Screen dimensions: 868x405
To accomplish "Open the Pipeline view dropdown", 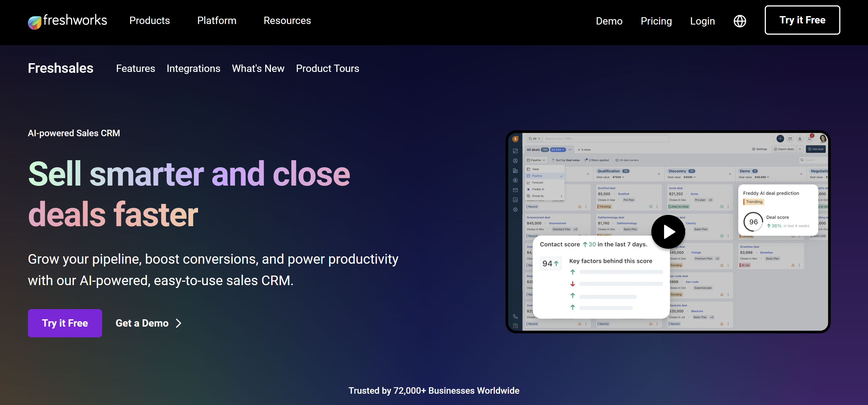I will coord(536,160).
